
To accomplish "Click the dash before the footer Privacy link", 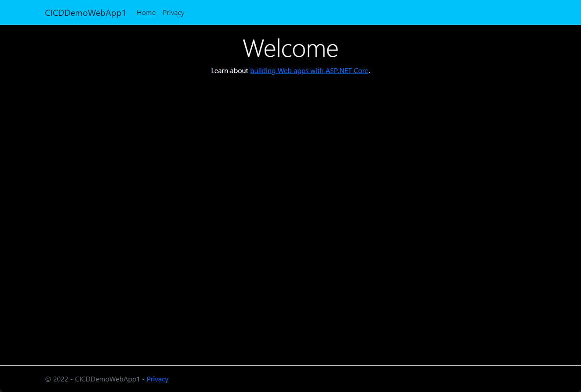I will (143, 379).
